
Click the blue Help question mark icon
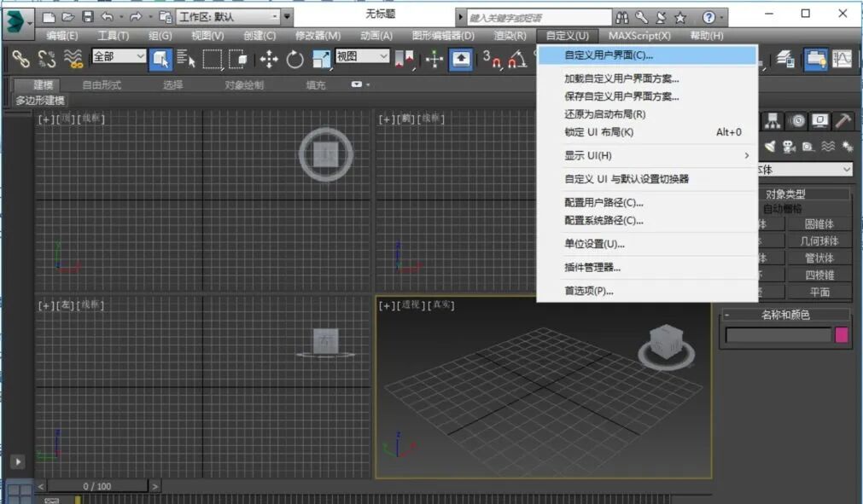tap(708, 18)
